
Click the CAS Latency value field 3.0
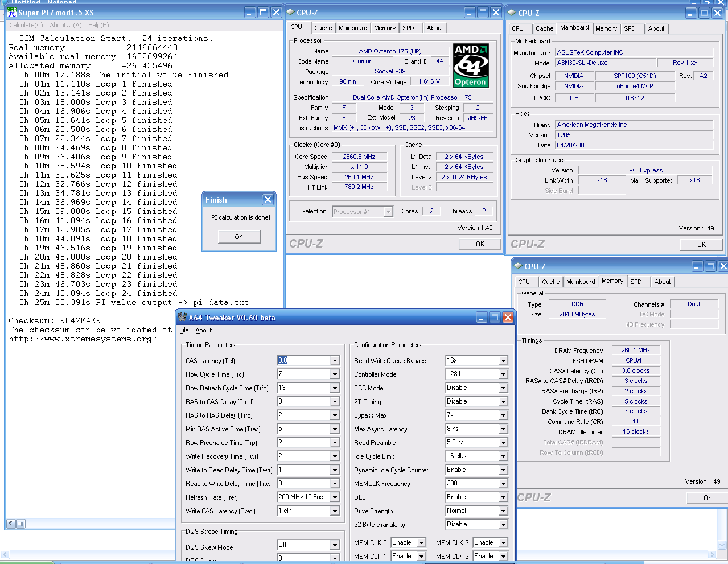point(304,360)
